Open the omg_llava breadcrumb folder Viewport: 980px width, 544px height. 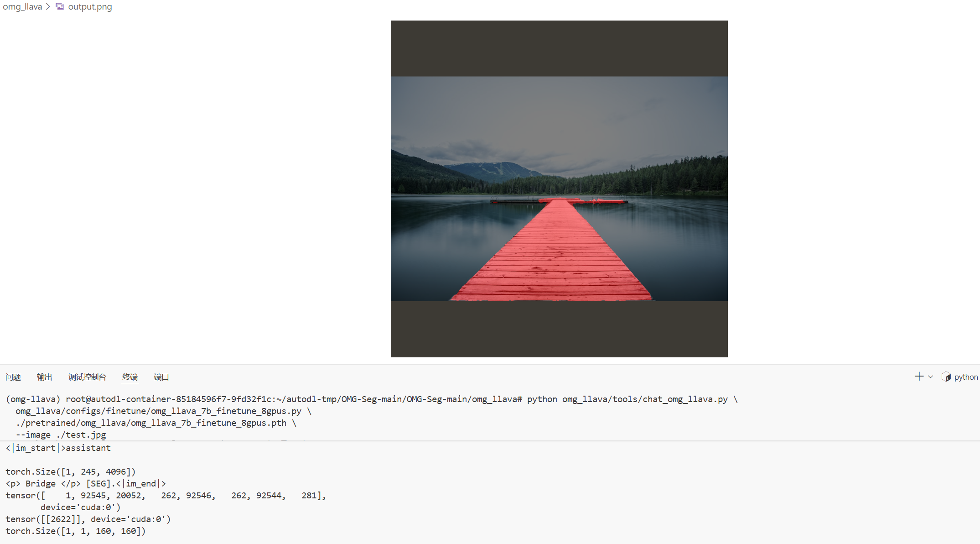(x=22, y=6)
